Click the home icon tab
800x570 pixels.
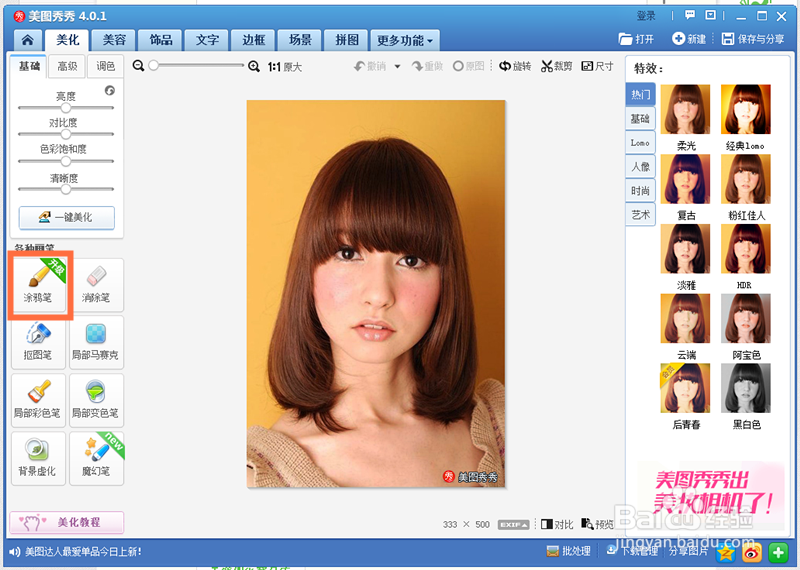pyautogui.click(x=28, y=40)
